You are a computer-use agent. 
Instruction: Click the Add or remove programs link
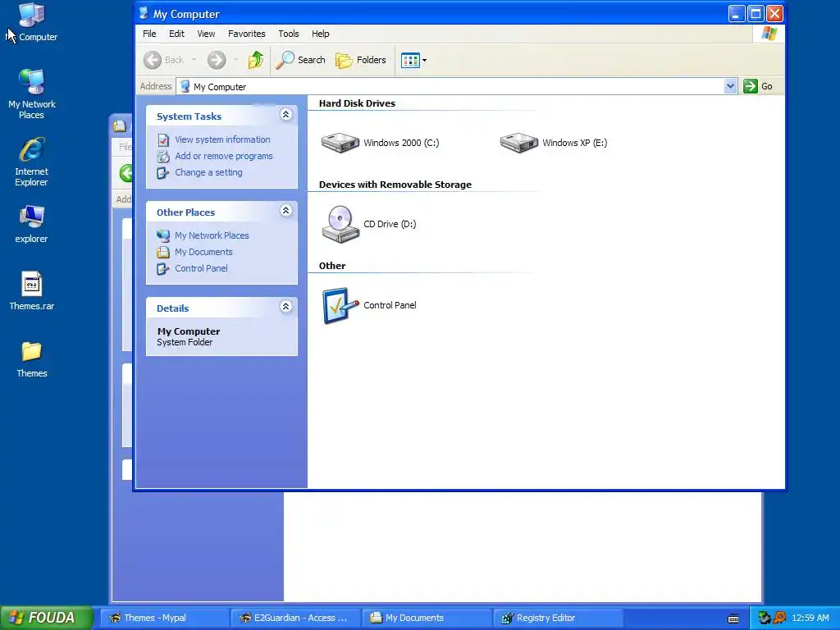[x=223, y=156]
